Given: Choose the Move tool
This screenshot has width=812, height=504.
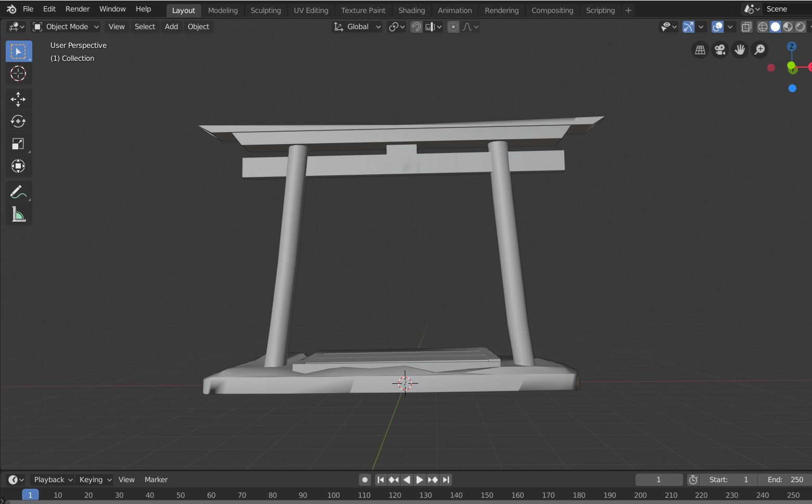Looking at the screenshot, I should click(19, 99).
